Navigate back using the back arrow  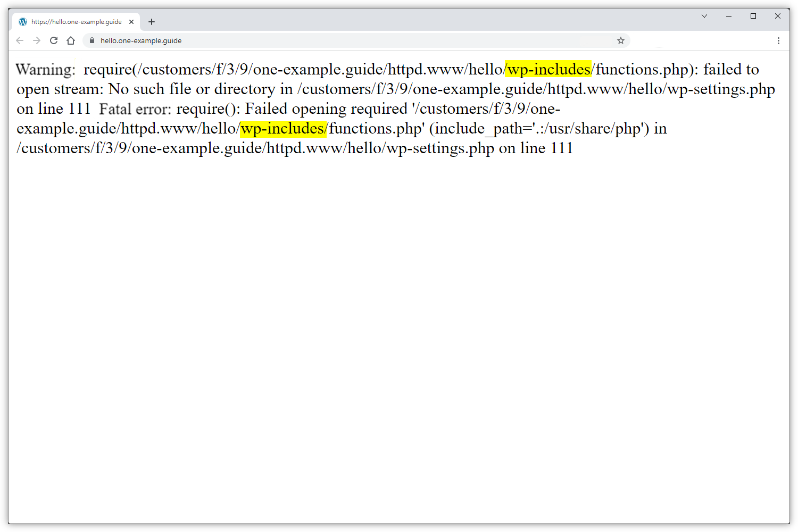pyautogui.click(x=20, y=40)
